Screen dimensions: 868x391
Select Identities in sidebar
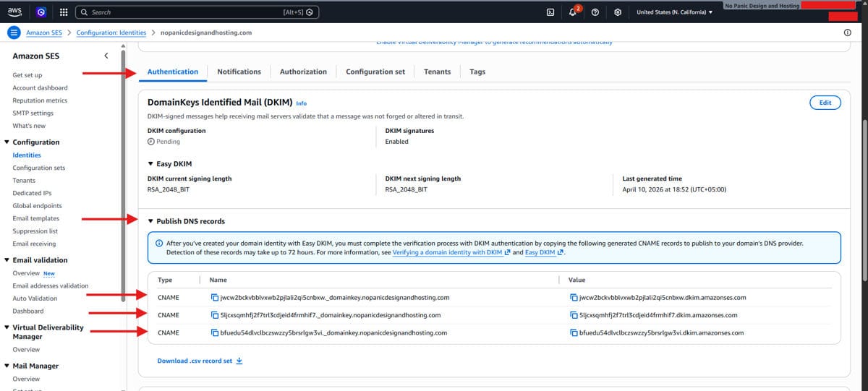(x=27, y=155)
